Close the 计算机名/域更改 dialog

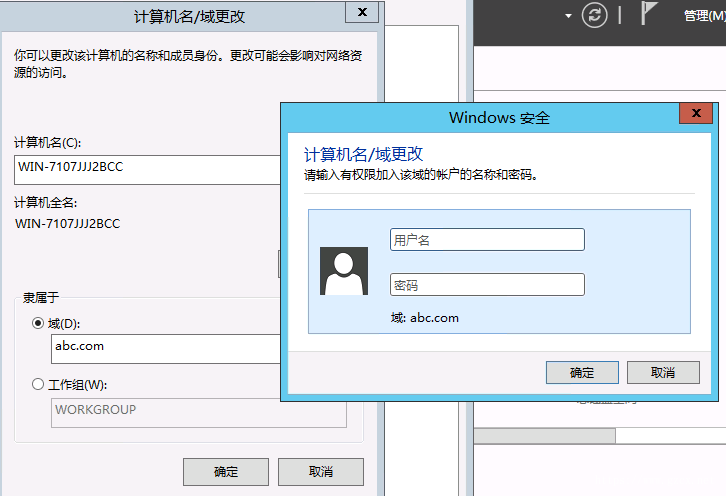[362, 12]
